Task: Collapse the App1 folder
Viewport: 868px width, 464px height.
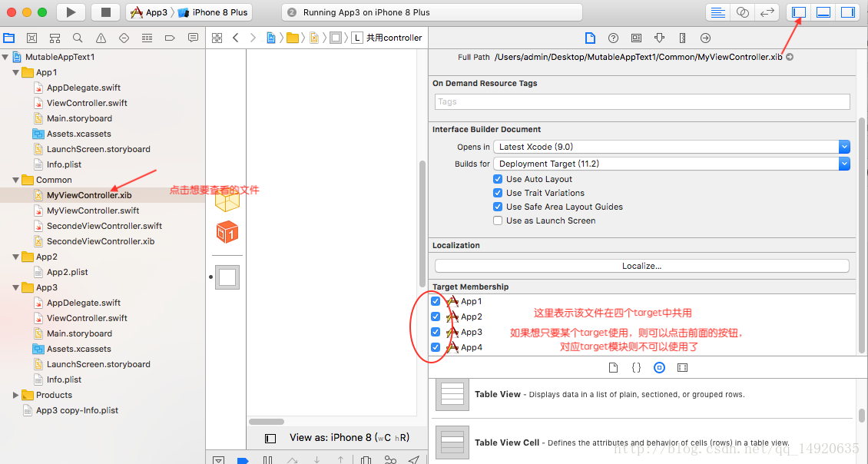Action: pyautogui.click(x=16, y=72)
